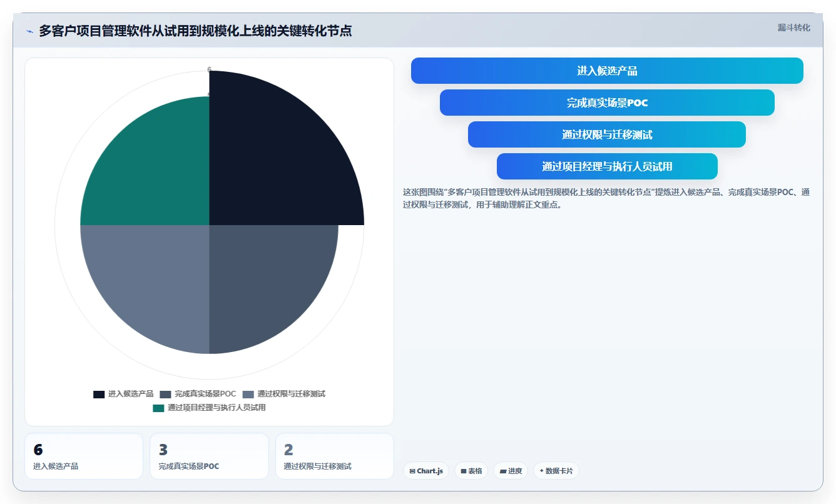Click the 完成真实场景POC funnel bar
The image size is (836, 504).
tap(607, 103)
